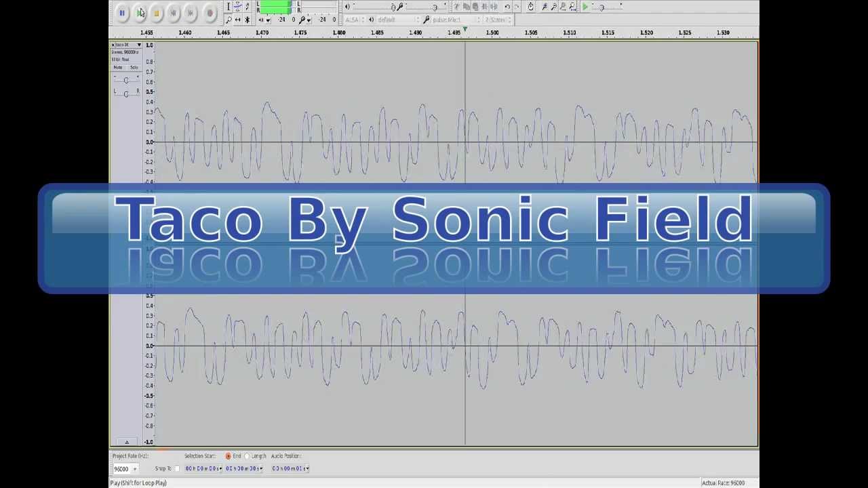Solo the Taco track

point(133,67)
